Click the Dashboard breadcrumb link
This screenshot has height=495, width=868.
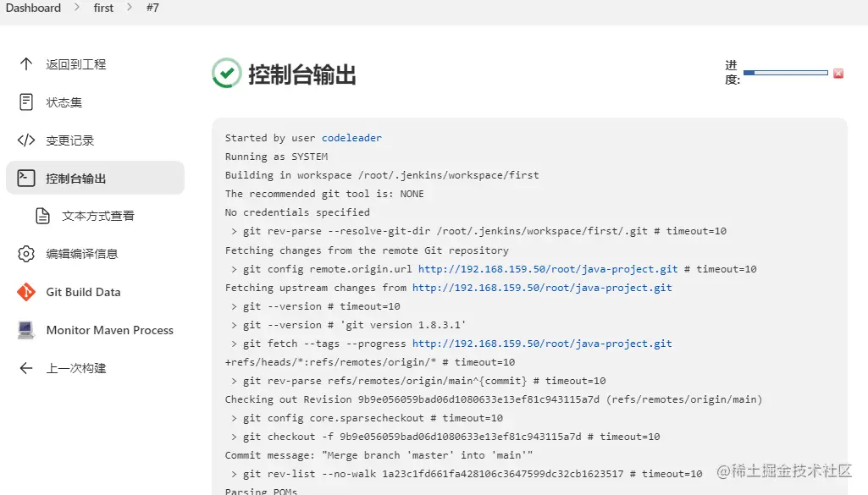click(x=33, y=8)
